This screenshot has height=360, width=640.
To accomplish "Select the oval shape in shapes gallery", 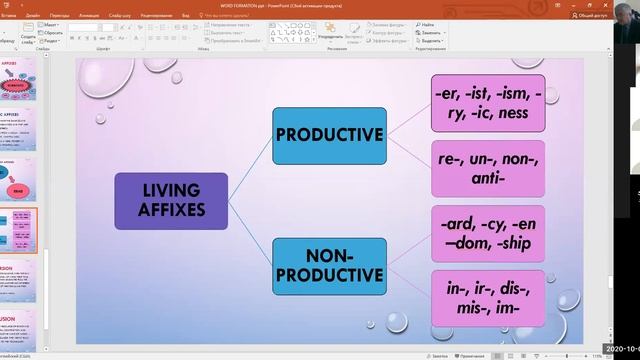I will [x=300, y=25].
